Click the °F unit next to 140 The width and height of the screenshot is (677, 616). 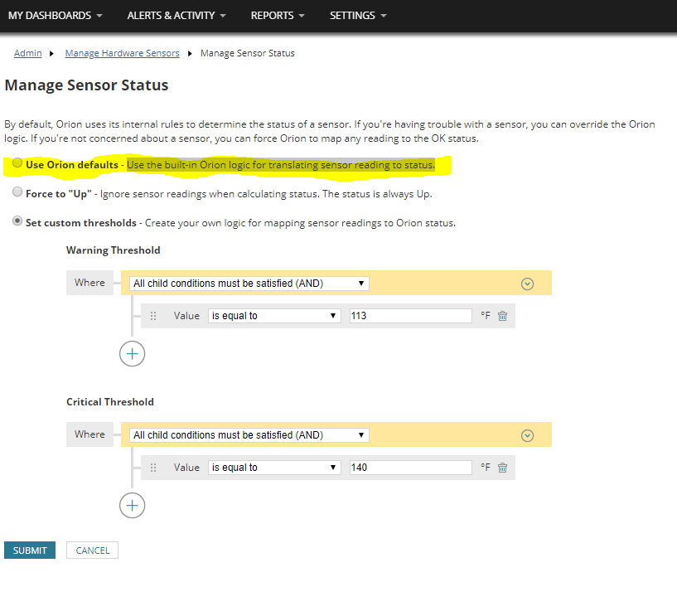(486, 467)
